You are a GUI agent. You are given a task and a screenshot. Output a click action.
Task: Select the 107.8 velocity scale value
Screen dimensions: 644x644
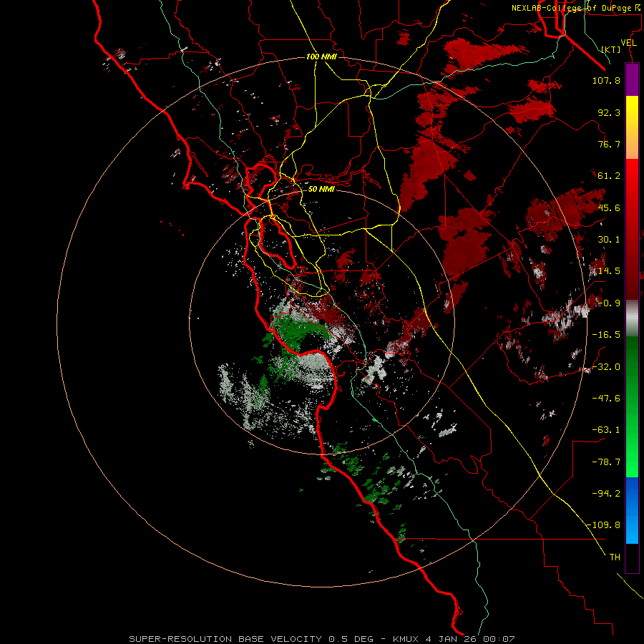(606, 80)
